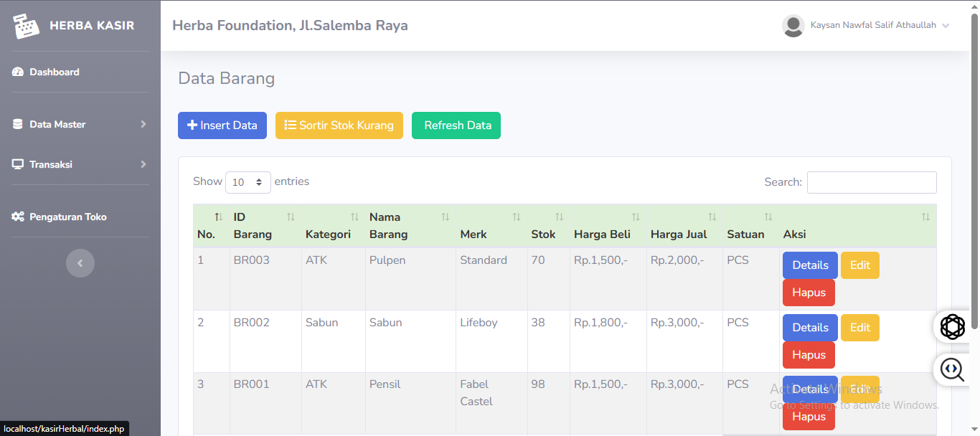This screenshot has width=980, height=436.
Task: Click the sort icon on Stok column
Action: tap(559, 217)
